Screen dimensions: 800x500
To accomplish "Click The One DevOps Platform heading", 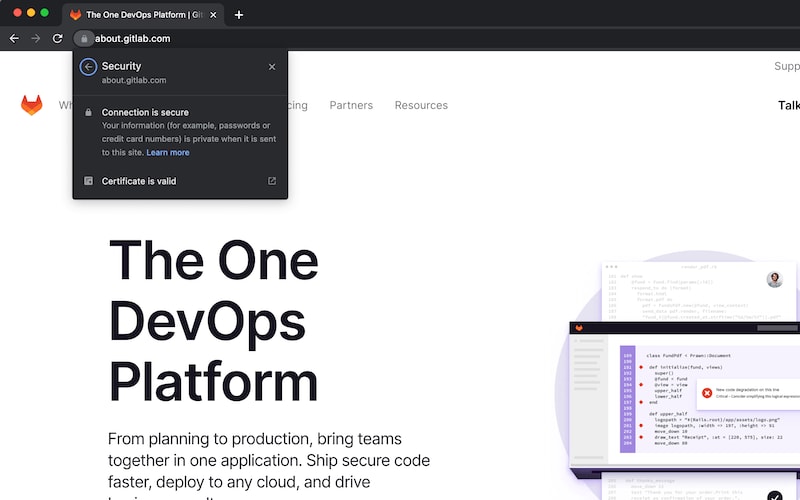I will tap(213, 321).
